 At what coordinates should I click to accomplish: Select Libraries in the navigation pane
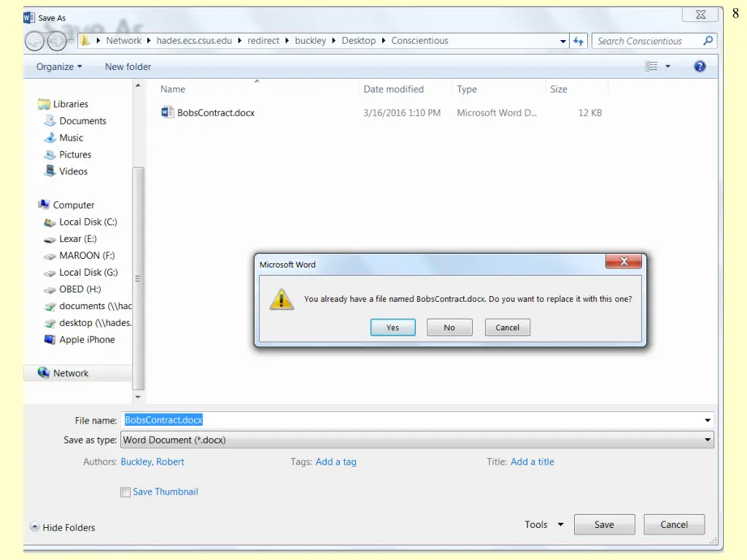[71, 104]
